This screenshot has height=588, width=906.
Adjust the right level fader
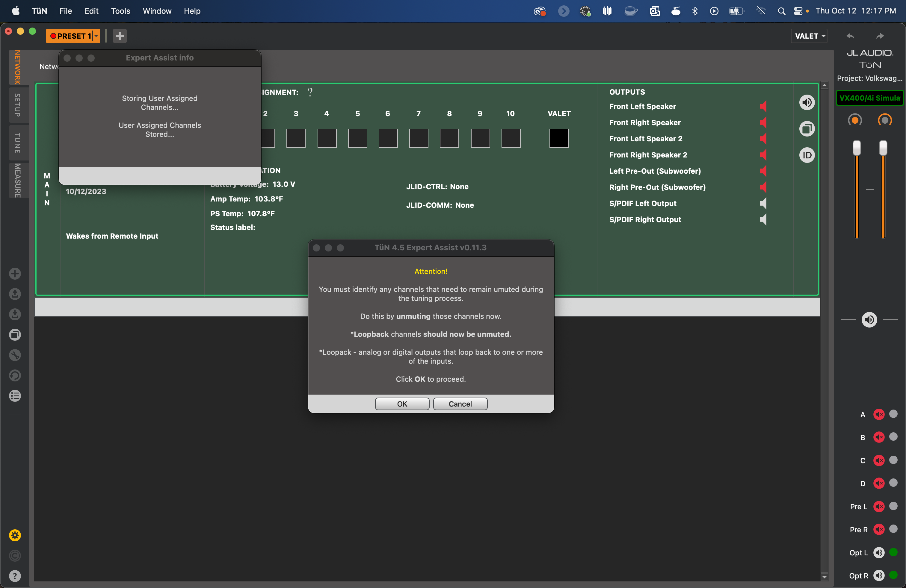point(883,148)
